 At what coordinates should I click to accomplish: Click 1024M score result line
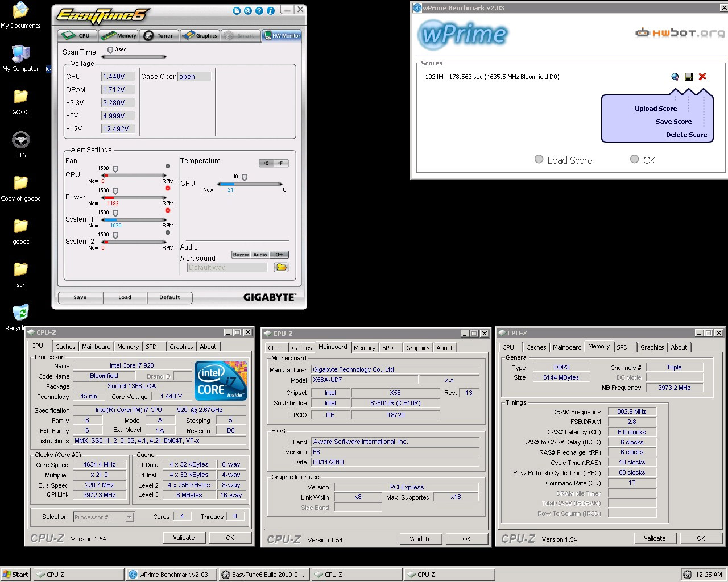tap(492, 77)
